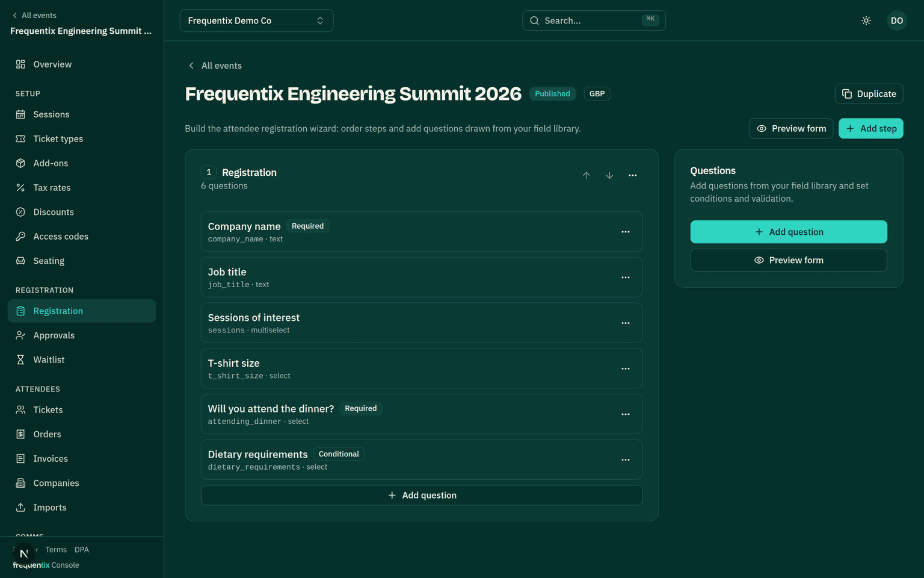This screenshot has height=578, width=924.
Task: Click the Overview grid icon in sidebar
Action: pos(20,64)
